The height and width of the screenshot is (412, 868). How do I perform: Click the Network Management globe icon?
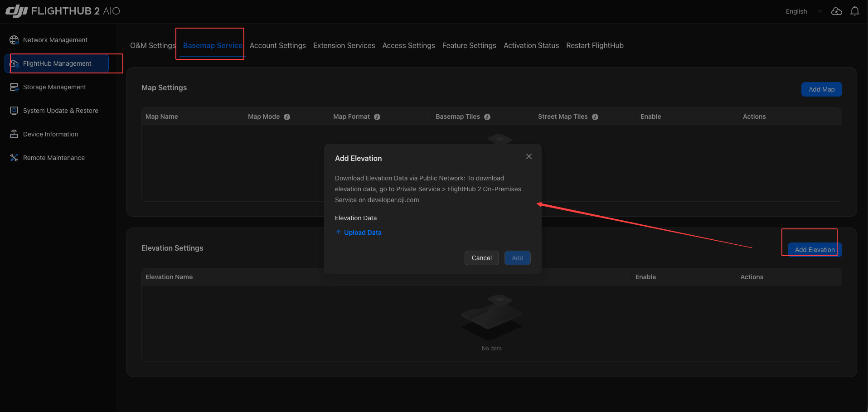14,40
